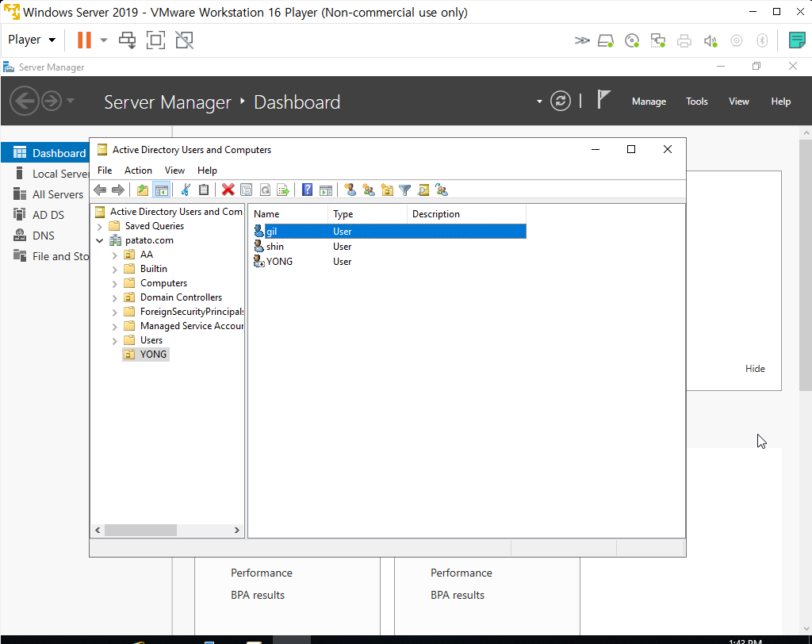
Task: Click Server Manager refresh icon
Action: click(561, 101)
